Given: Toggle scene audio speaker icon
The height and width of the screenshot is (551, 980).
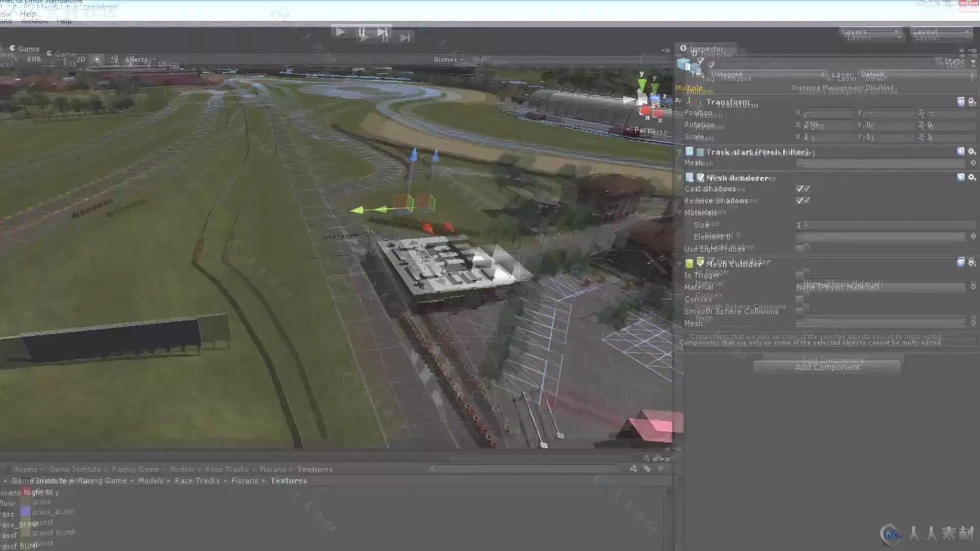Looking at the screenshot, I should coord(114,59).
